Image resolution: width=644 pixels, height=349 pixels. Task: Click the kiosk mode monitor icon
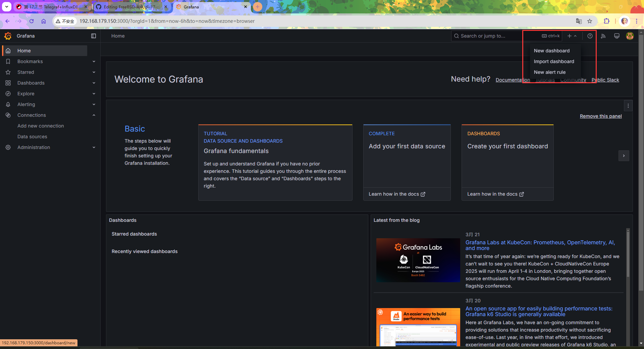[x=616, y=36]
